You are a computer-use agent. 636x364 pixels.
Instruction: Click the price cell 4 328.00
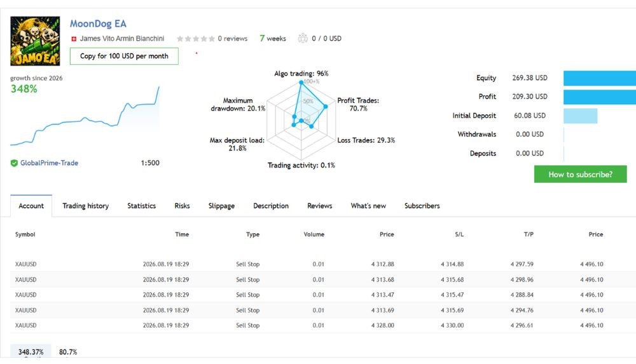[382, 325]
